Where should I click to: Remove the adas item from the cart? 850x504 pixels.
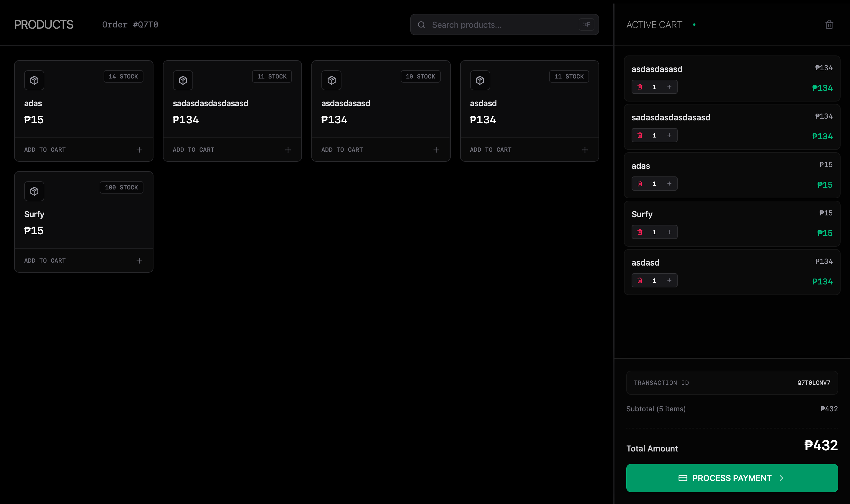point(640,184)
